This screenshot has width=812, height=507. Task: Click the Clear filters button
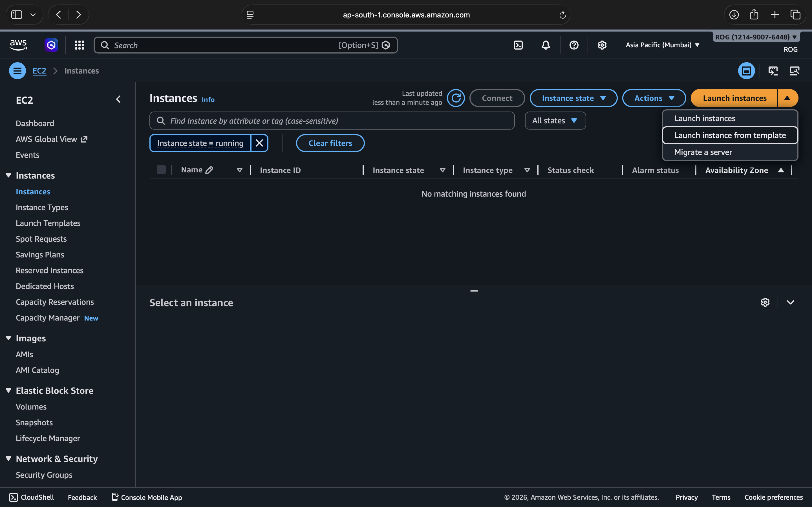[330, 143]
